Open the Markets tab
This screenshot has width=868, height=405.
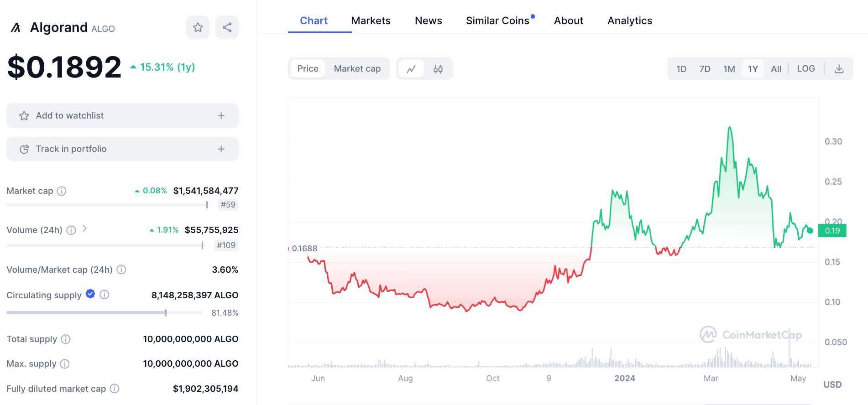(371, 21)
